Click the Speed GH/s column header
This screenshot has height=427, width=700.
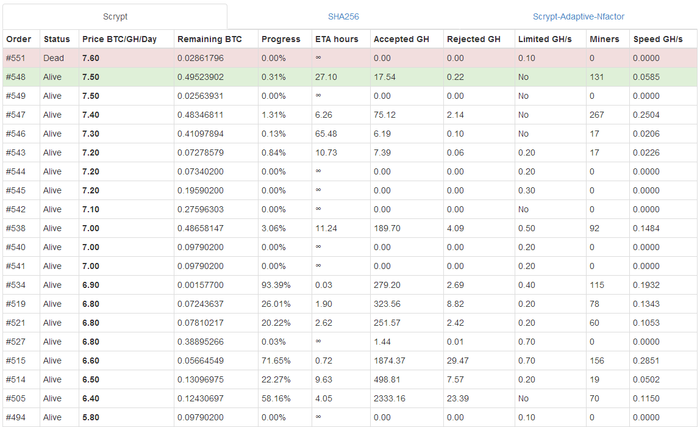(658, 39)
